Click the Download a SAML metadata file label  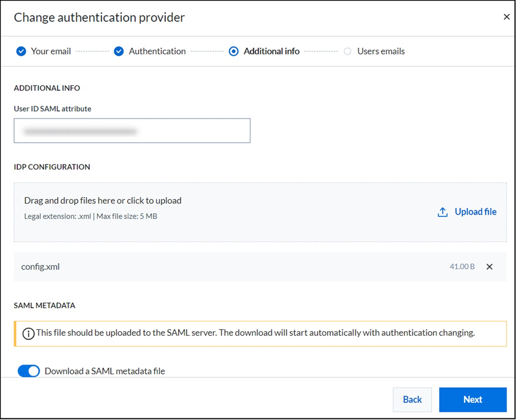pos(105,371)
